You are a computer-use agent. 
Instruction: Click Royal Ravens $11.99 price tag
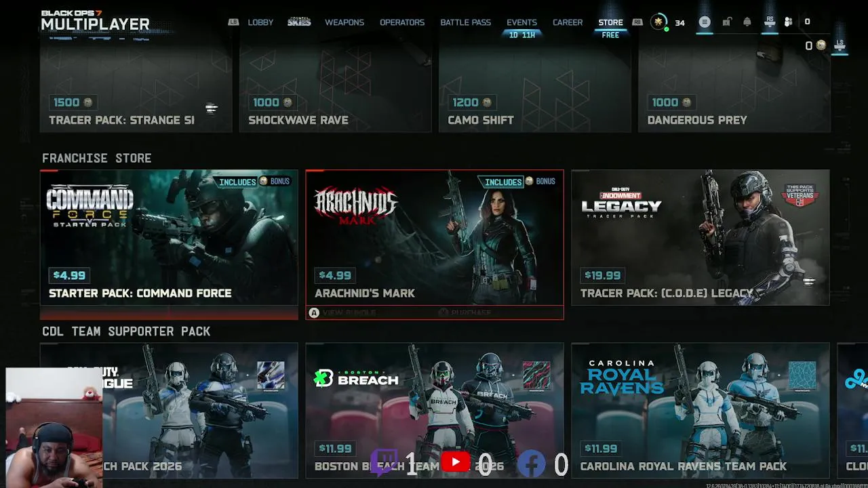coord(603,449)
